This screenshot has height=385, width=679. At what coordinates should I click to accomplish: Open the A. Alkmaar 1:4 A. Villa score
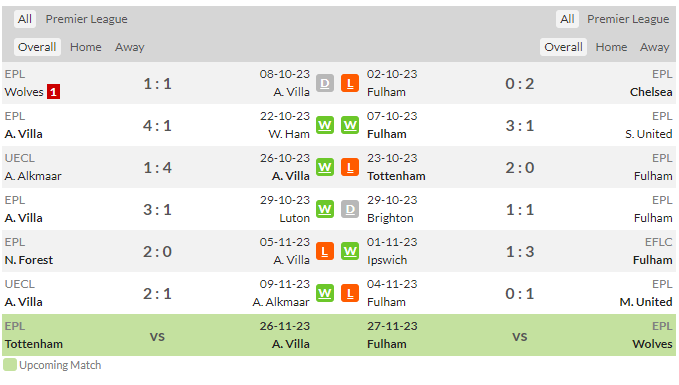coord(158,168)
